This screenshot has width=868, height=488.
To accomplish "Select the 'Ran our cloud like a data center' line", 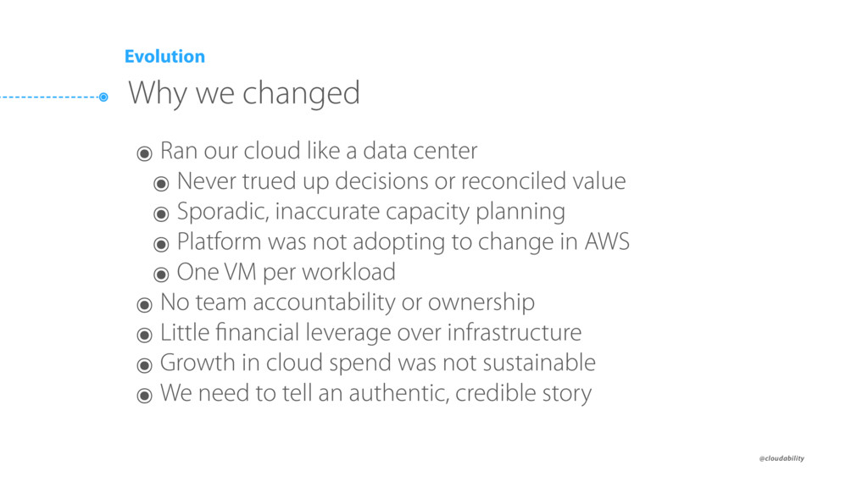I will coord(319,151).
